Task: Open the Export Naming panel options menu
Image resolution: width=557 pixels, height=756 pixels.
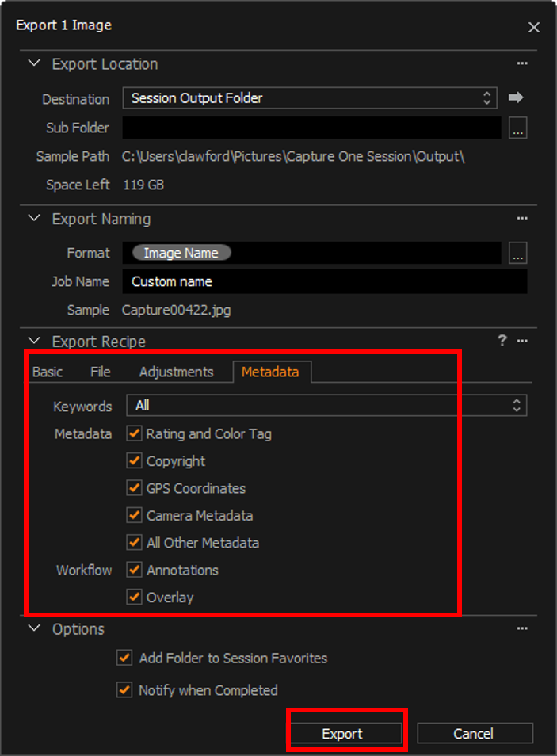Action: pos(521,219)
